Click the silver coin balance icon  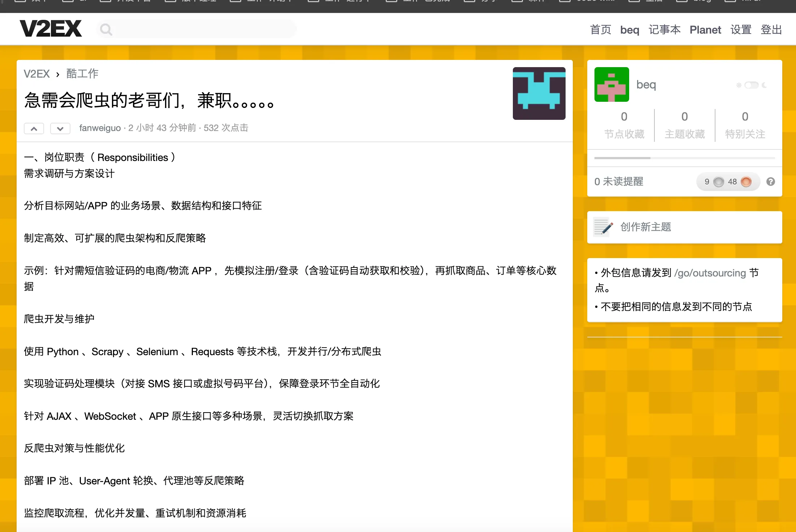tap(719, 182)
